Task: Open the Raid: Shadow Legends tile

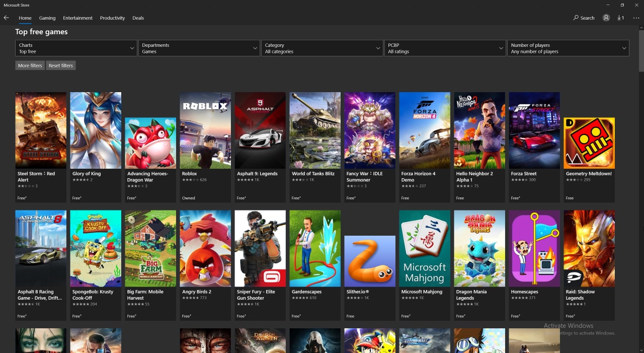Action: (x=589, y=265)
